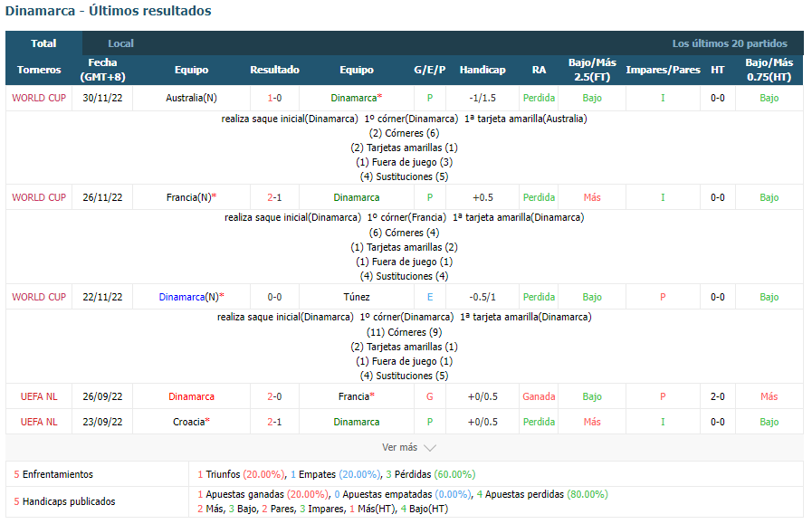Click the Torneos column header

tap(39, 70)
